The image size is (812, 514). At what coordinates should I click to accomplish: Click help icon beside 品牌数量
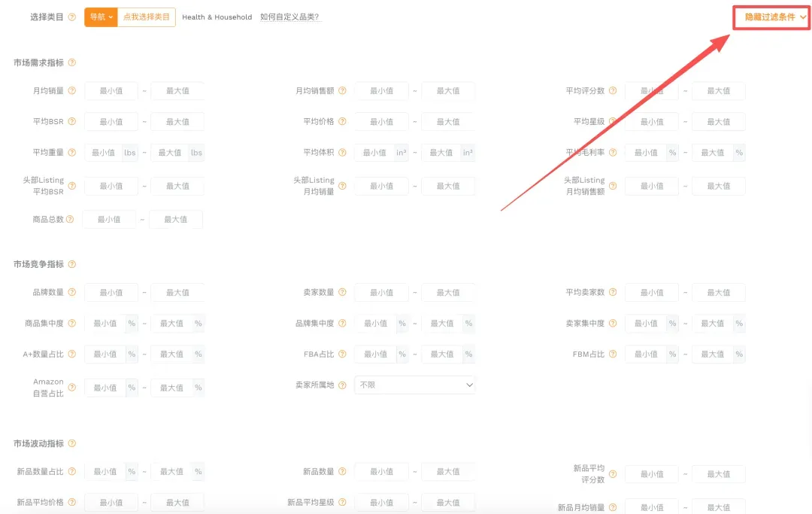pos(72,292)
